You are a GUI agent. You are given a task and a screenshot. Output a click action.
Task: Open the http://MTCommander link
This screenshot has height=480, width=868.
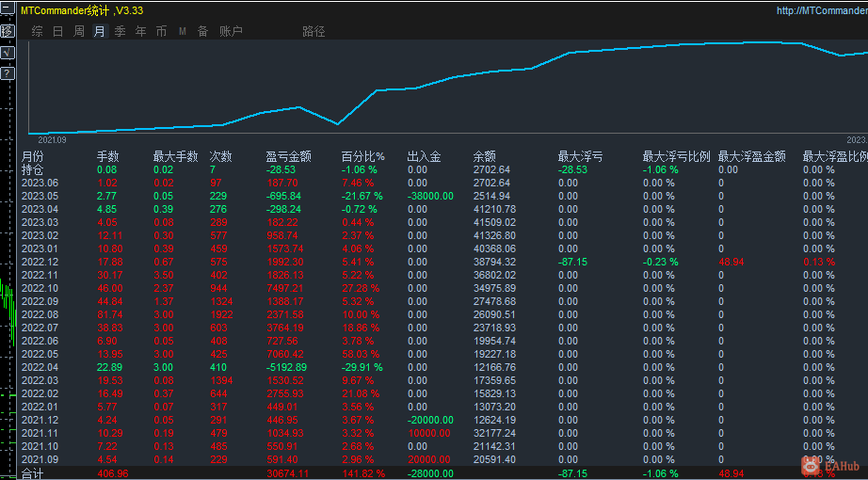tap(822, 10)
